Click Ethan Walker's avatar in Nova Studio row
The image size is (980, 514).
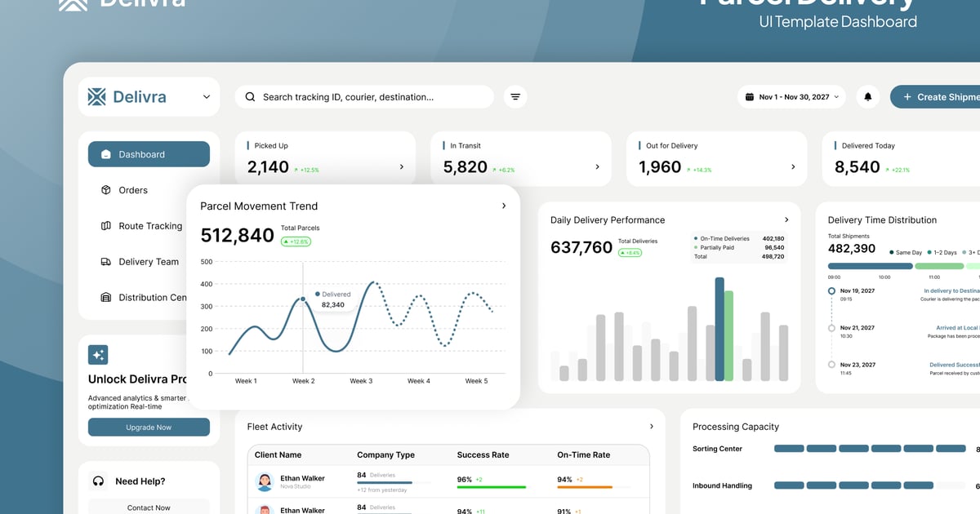pos(264,481)
